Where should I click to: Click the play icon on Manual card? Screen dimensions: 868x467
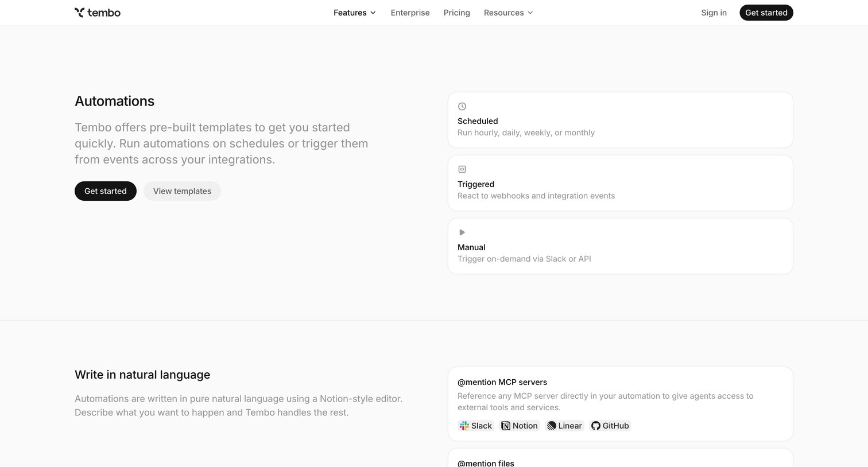(462, 232)
